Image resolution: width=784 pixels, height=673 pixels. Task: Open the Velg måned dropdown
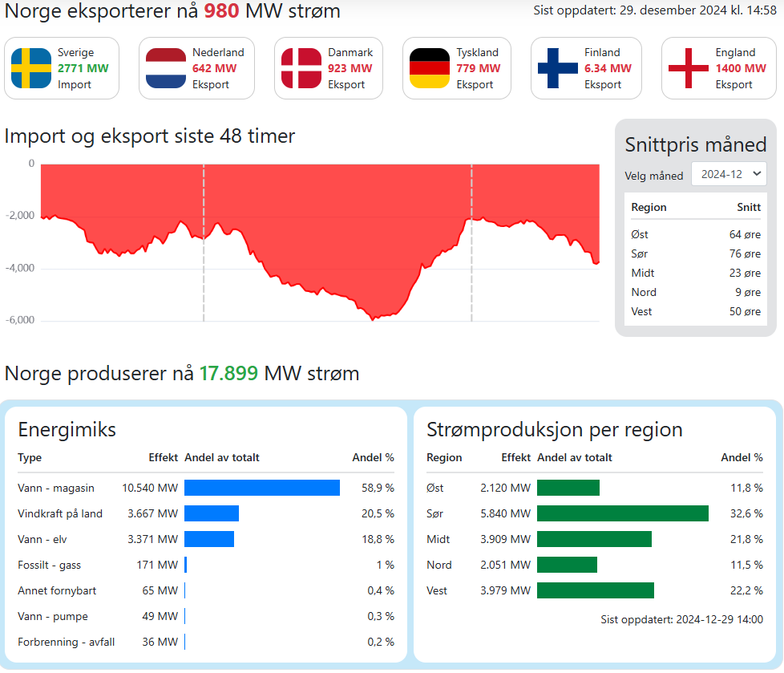coord(729,174)
